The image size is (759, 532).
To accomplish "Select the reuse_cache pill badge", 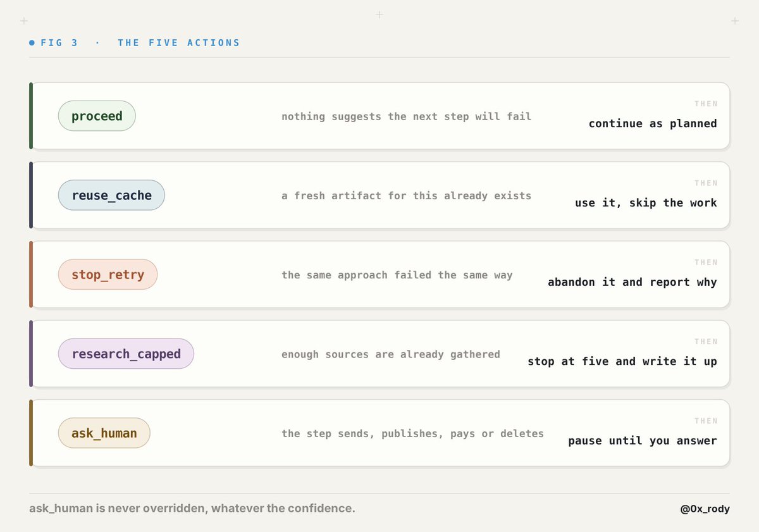I will tap(111, 195).
